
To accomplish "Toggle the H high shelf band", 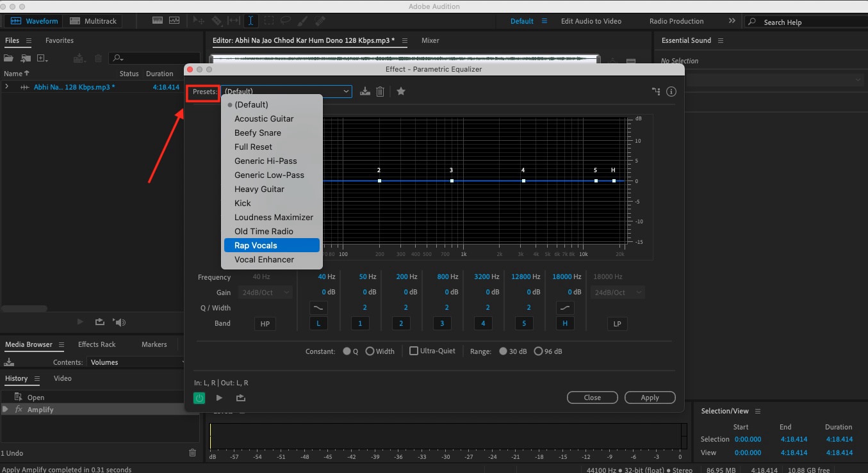I will (565, 324).
